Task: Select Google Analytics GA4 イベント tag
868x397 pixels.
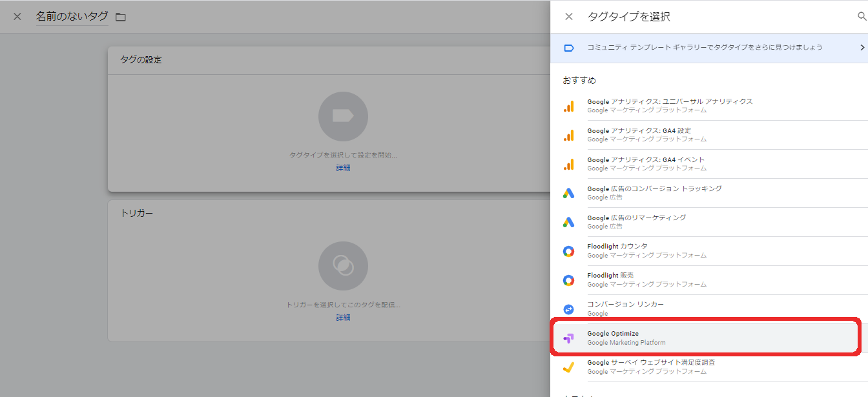Action: (x=709, y=164)
